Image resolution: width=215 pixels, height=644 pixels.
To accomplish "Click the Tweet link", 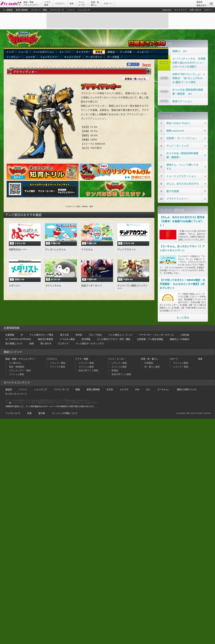I will pos(146,65).
